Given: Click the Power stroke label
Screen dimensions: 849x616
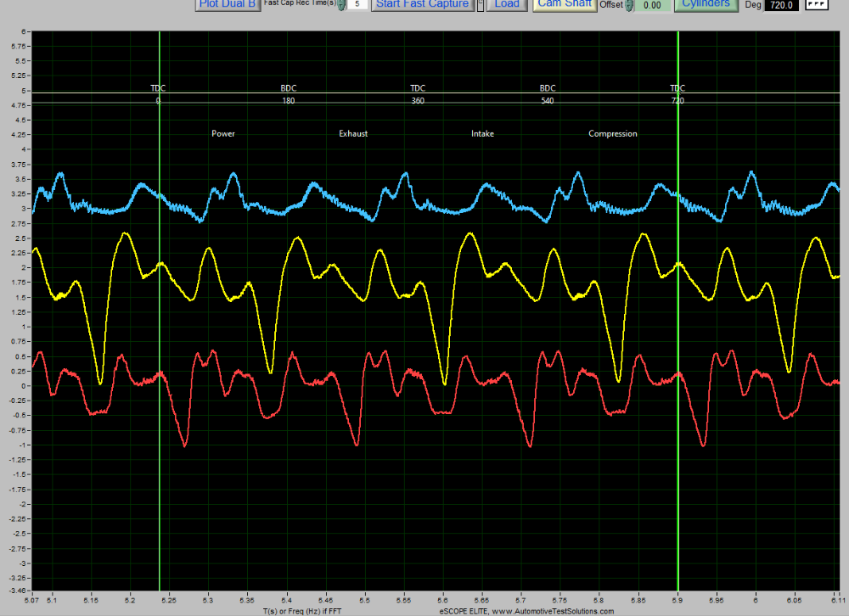Looking at the screenshot, I should click(x=223, y=134).
